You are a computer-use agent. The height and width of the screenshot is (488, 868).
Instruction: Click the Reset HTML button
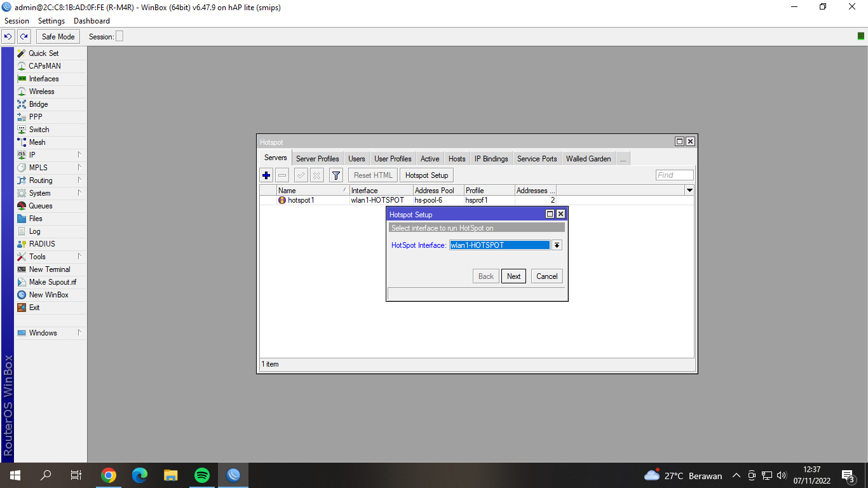point(373,175)
